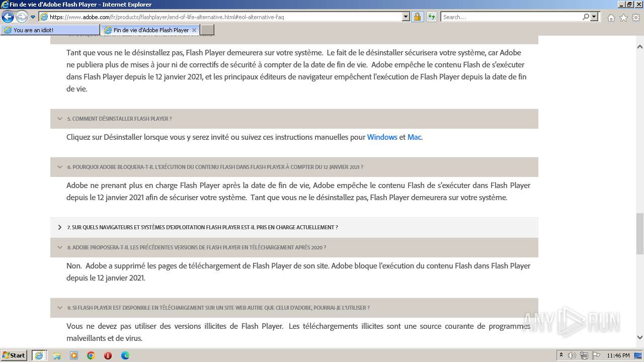Click the 11:46 PM system clock
Viewport: 644px width, 362px height.
click(x=618, y=355)
